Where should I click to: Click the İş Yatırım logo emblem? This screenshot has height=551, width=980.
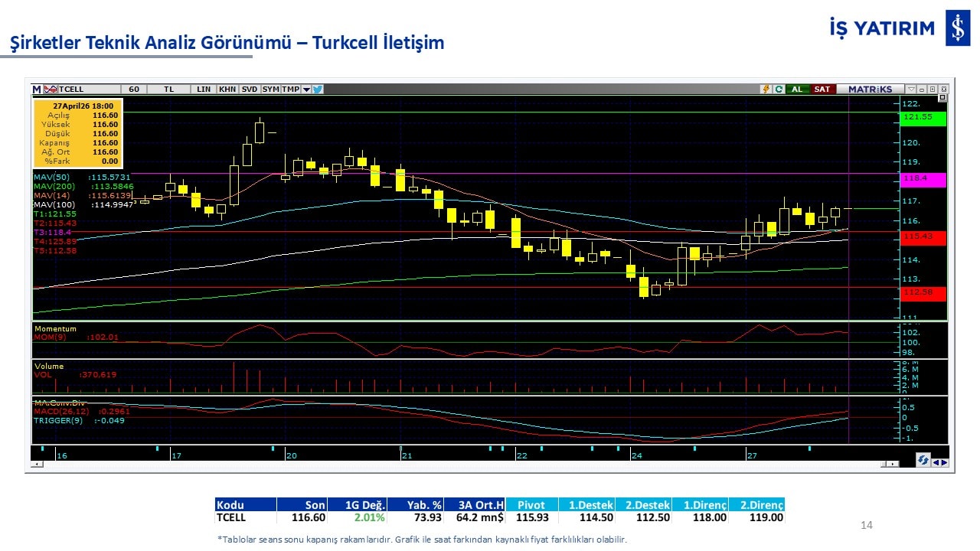coord(957,28)
